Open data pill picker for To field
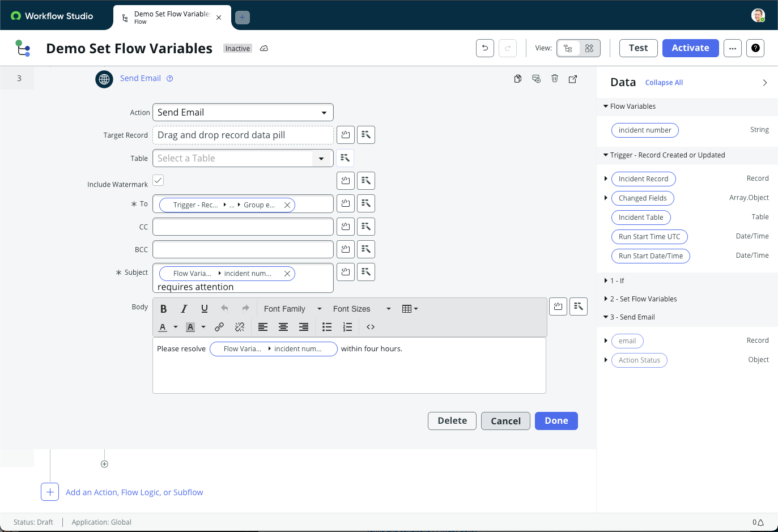Viewport: 778px width, 532px height. [x=366, y=203]
